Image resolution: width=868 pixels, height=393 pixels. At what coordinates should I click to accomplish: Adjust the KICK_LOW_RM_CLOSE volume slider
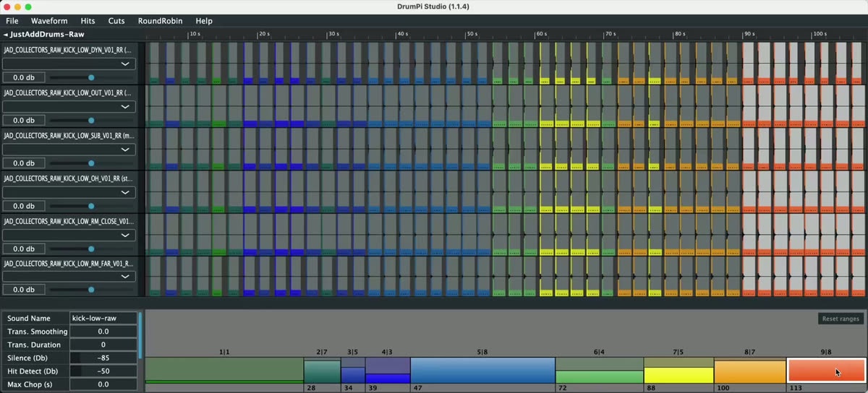point(91,249)
